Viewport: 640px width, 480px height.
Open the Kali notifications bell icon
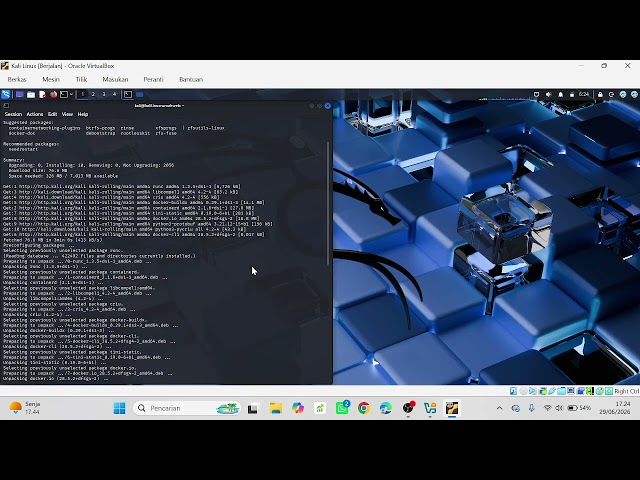coord(561,95)
